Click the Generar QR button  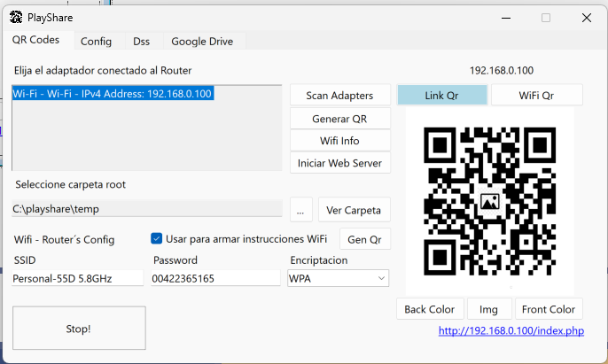pos(339,119)
